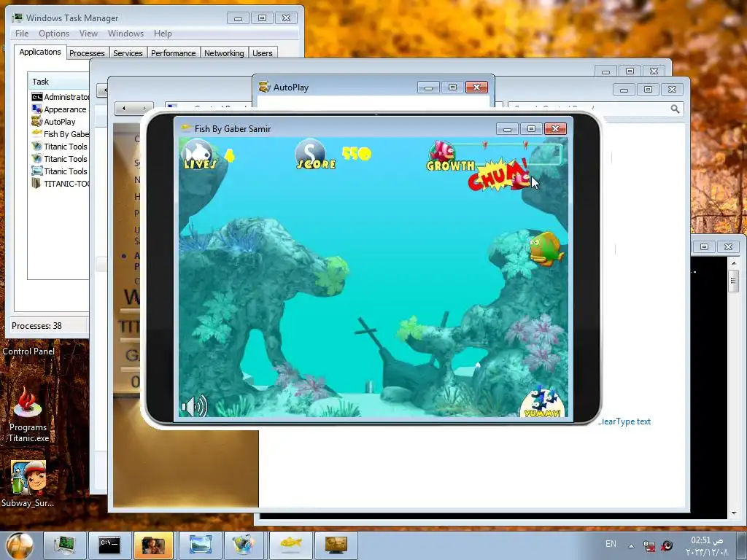
Task: Open the Start menu orb
Action: (20, 545)
